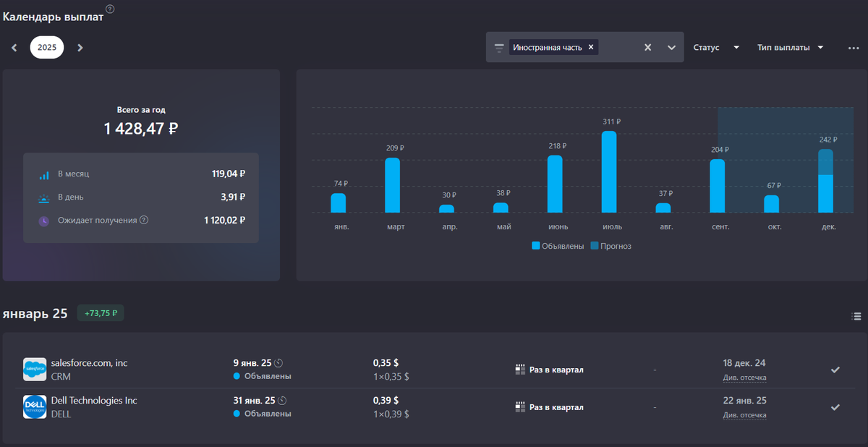Image resolution: width=868 pixels, height=447 pixels.
Task: Toggle the checkmark on the Dell Technologies row
Action: tap(835, 407)
